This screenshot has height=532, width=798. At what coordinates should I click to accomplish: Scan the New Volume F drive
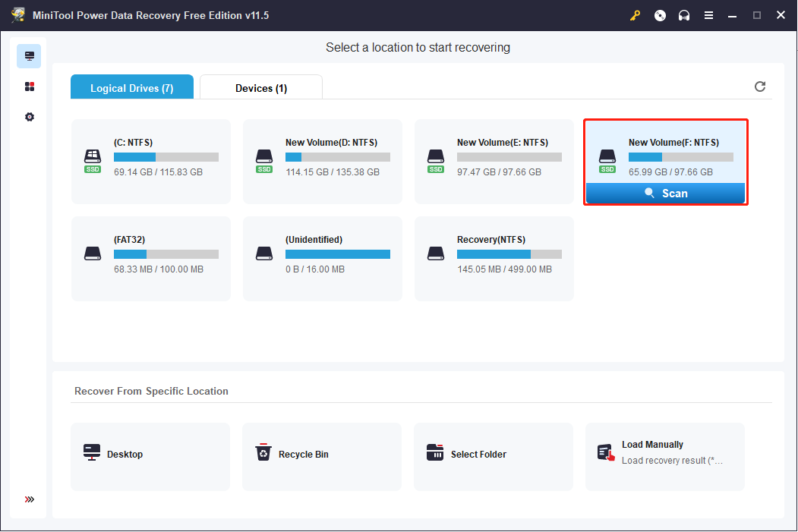[x=666, y=194]
